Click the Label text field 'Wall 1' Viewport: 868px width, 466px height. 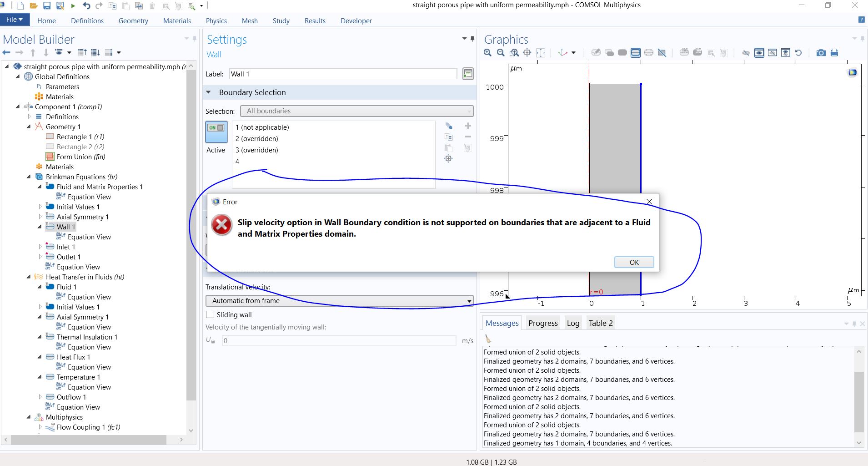click(x=343, y=74)
